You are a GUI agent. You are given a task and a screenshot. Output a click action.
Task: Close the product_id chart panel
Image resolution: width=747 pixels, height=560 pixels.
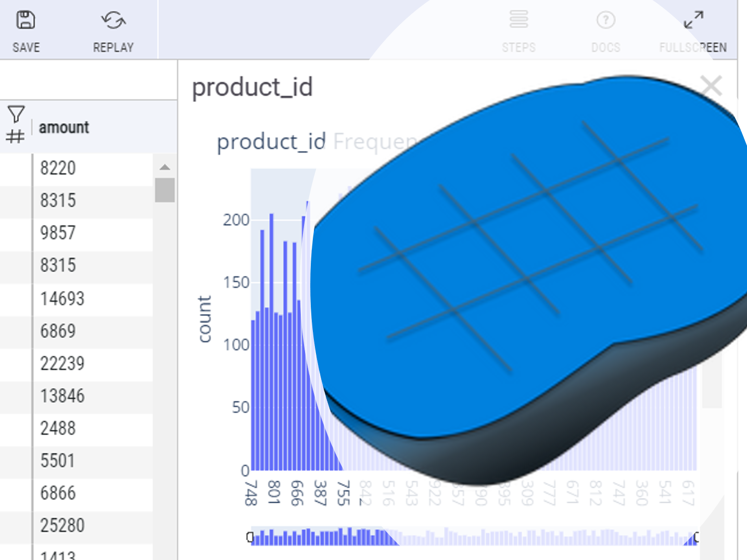[x=711, y=86]
